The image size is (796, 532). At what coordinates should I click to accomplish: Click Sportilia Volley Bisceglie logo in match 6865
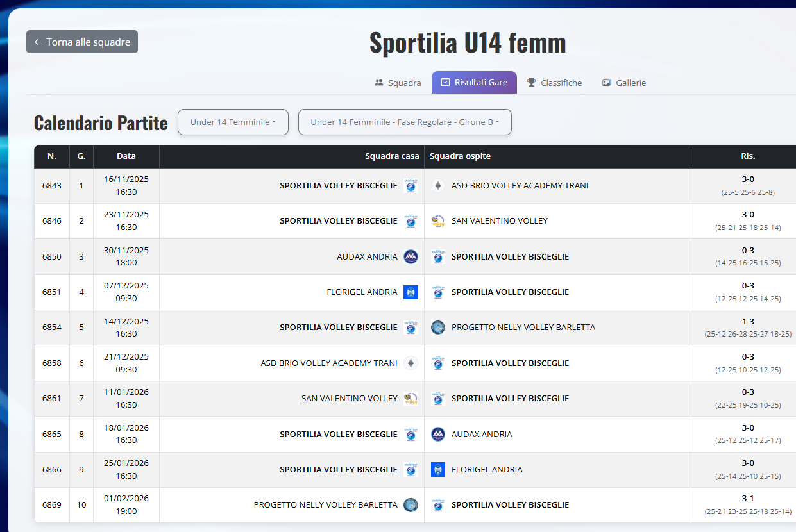(x=411, y=434)
